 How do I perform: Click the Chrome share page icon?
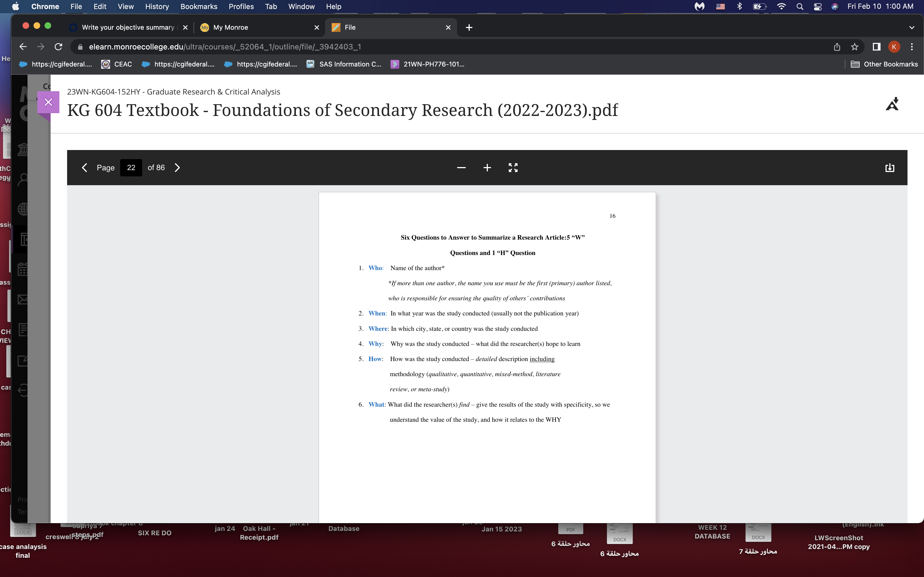coord(837,46)
